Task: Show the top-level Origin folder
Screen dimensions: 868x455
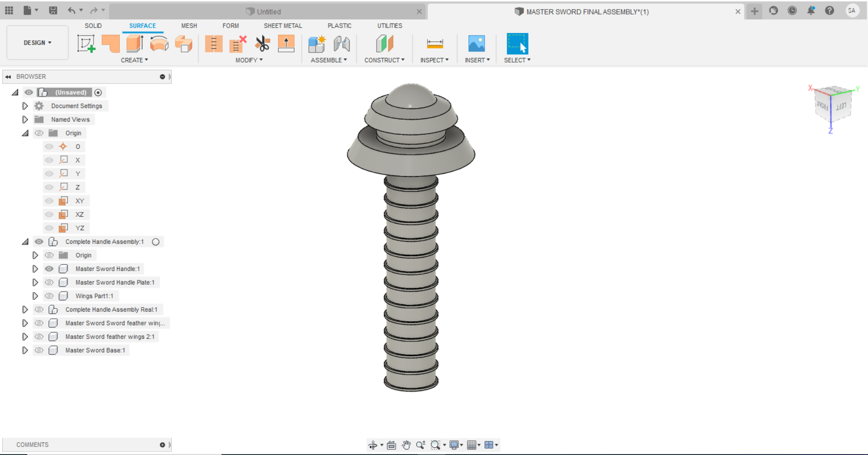Action: (39, 133)
